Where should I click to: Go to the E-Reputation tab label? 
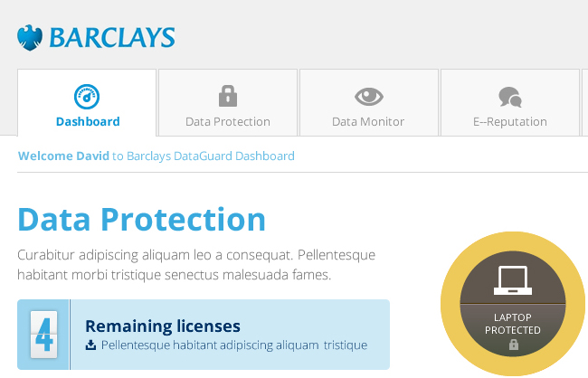(x=510, y=121)
